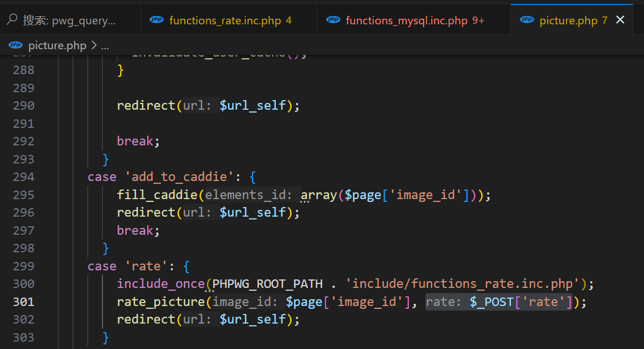Close the picture.php tab
Image resolution: width=644 pixels, height=349 pixels.
620,20
